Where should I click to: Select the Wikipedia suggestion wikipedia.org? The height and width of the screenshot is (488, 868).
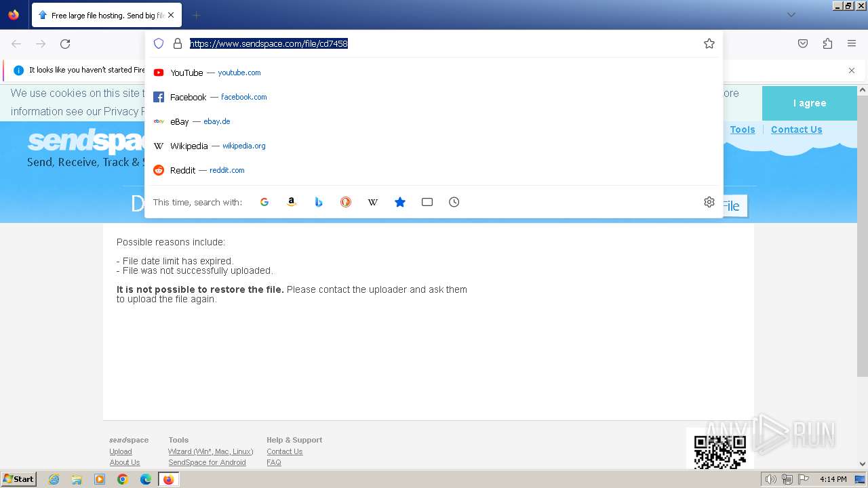click(434, 146)
